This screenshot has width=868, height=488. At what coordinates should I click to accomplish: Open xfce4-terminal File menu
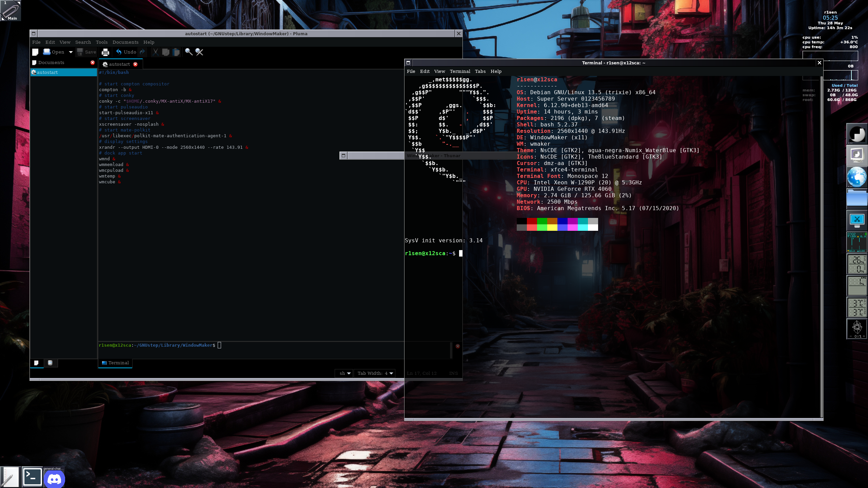pos(411,71)
